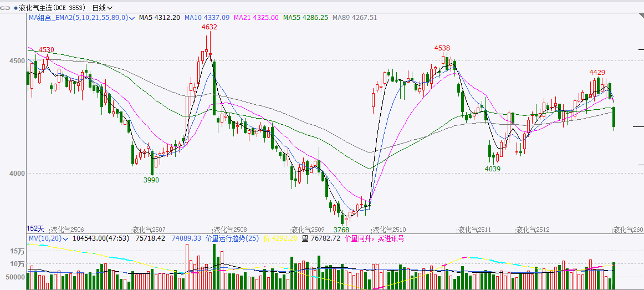Click the 液化气2509 contract marker on time axis

[309, 230]
